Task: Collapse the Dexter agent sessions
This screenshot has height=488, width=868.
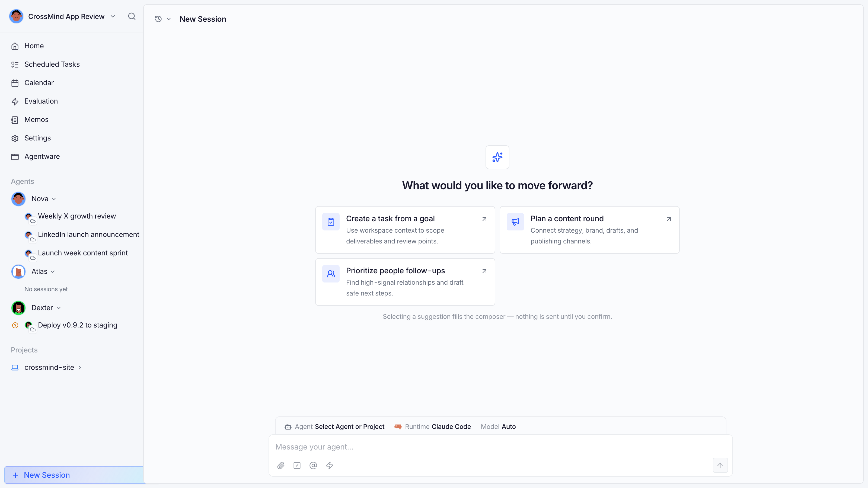Action: tap(59, 308)
